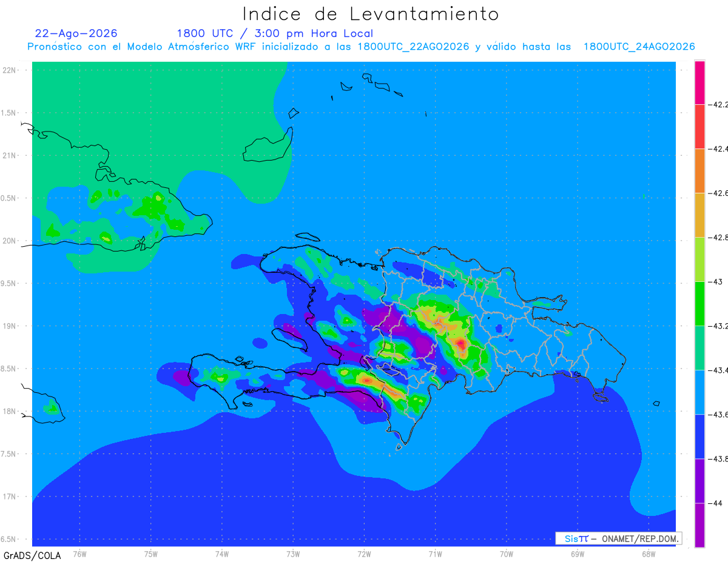Screen dimensions: 728x562
Task: Click the legend value '-42.4'
Action: tap(719, 149)
